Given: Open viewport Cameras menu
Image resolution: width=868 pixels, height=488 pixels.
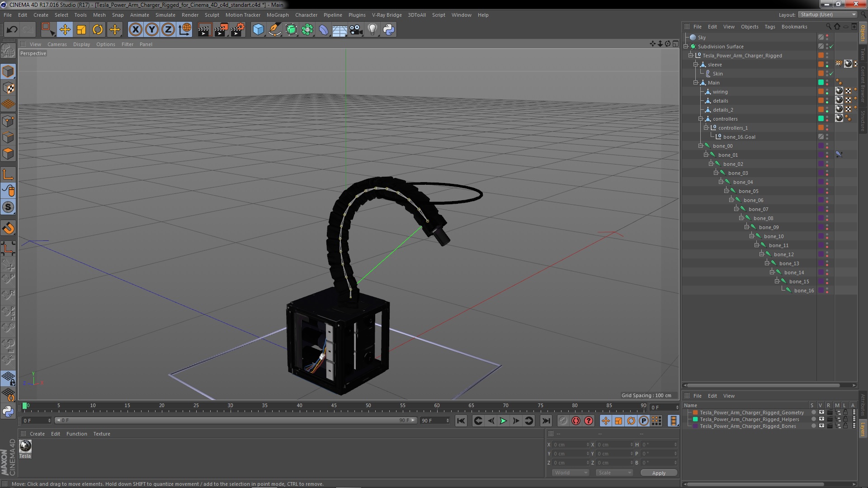Looking at the screenshot, I should click(57, 44).
